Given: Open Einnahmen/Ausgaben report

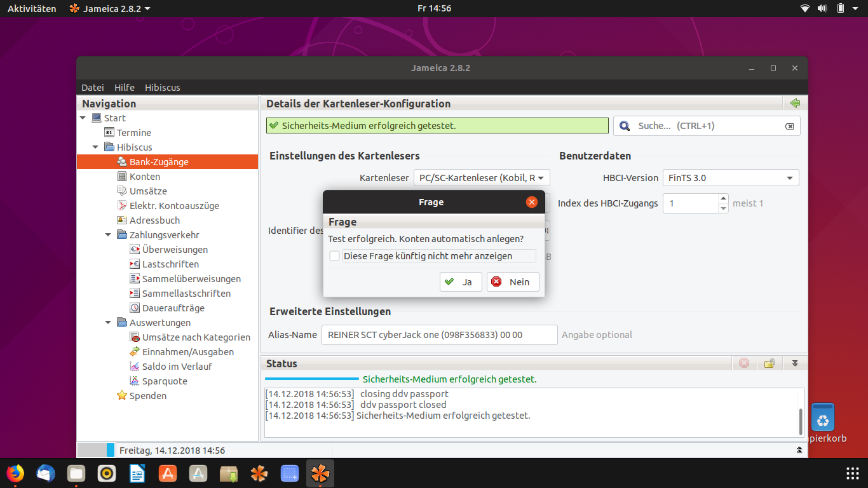Looking at the screenshot, I should click(x=182, y=352).
